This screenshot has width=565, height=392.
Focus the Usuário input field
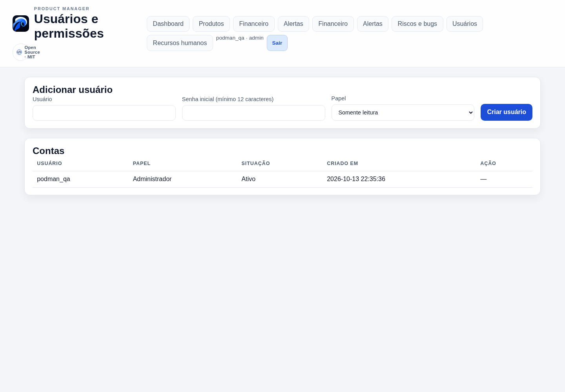click(104, 113)
